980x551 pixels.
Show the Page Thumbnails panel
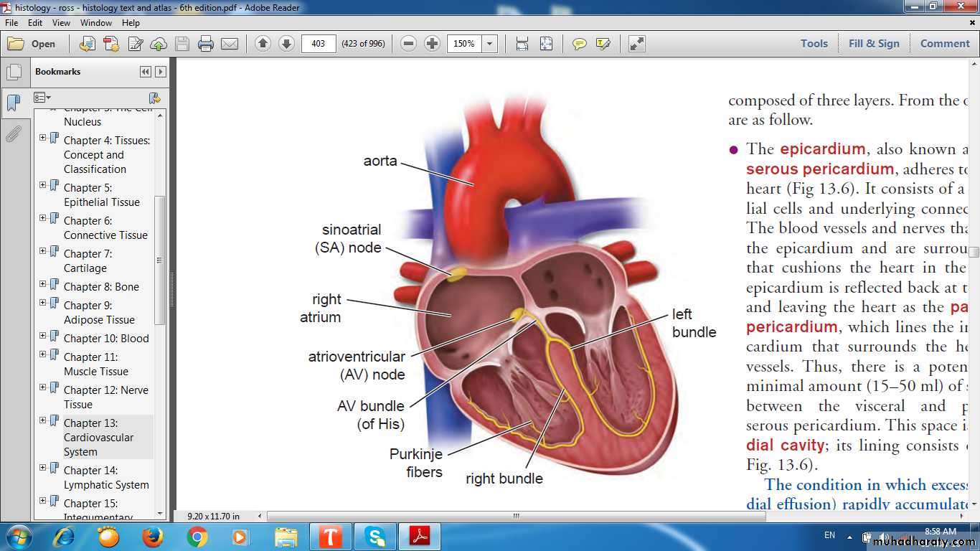[14, 72]
